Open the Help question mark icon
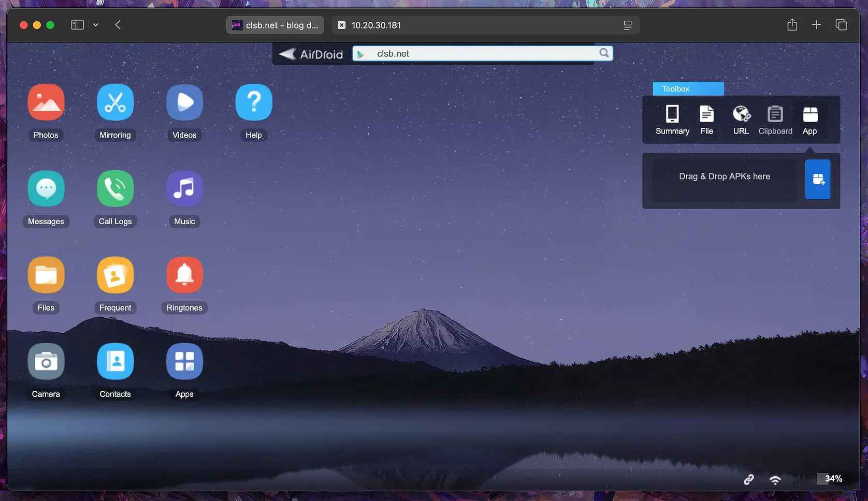 pyautogui.click(x=254, y=102)
